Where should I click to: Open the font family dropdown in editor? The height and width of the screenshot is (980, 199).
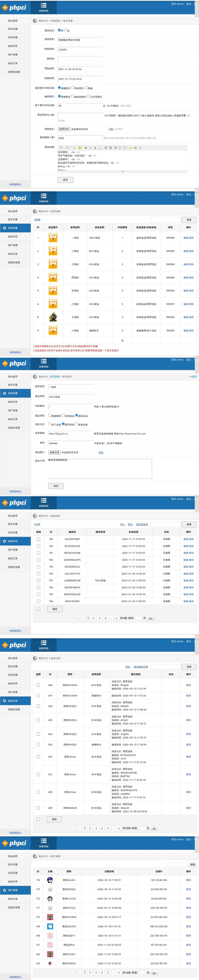62,148
